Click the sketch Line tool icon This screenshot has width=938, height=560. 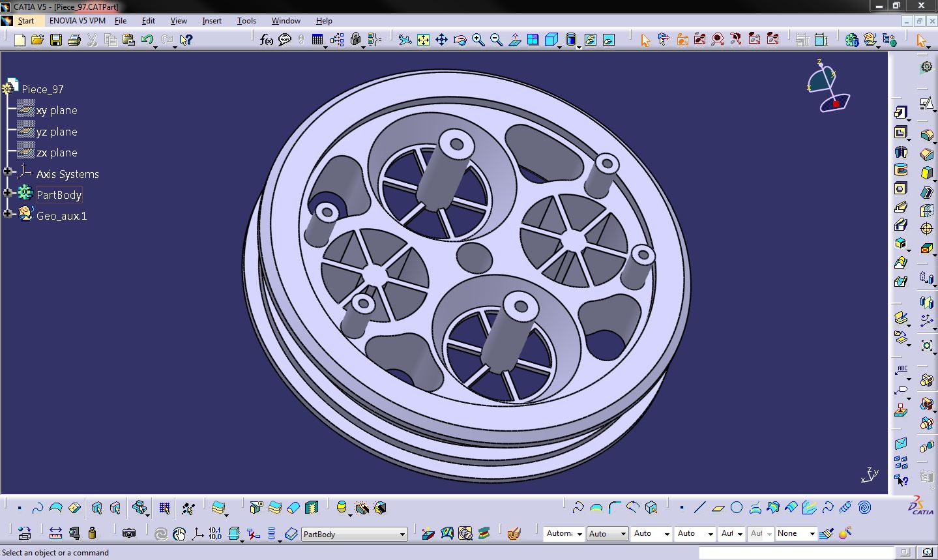700,507
